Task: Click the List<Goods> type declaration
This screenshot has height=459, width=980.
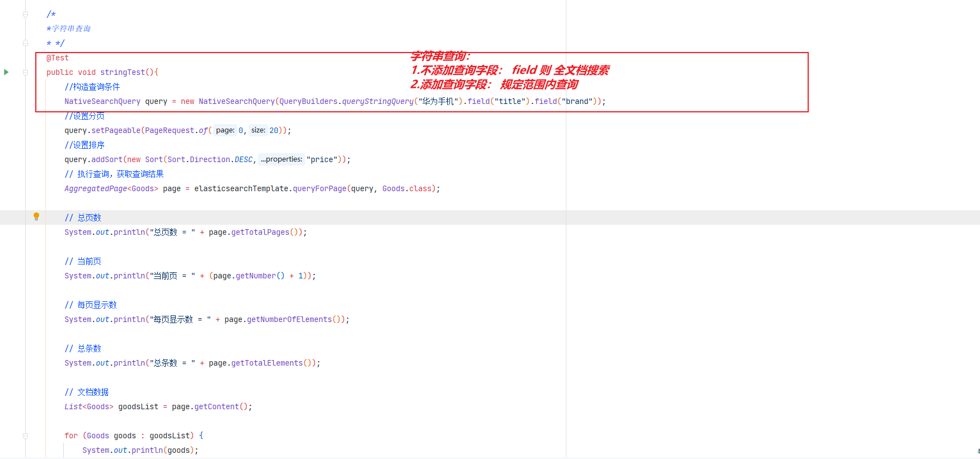Action: coord(89,406)
